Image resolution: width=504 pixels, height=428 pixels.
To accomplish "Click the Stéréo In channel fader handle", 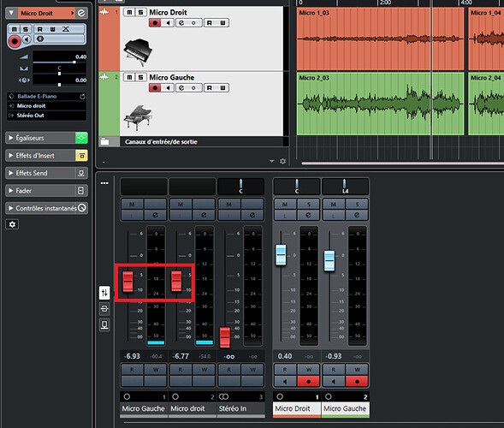I will [x=225, y=337].
